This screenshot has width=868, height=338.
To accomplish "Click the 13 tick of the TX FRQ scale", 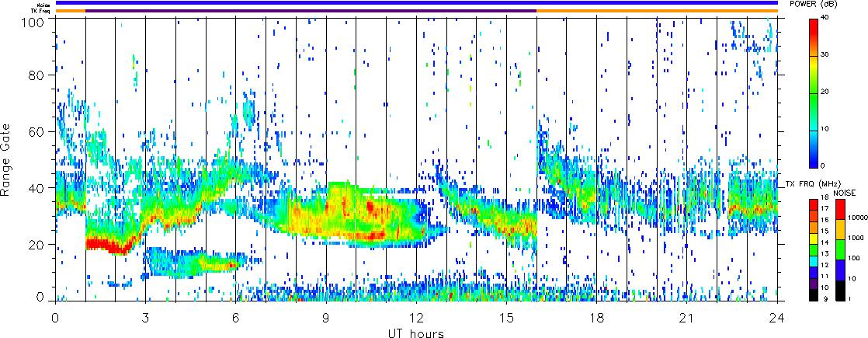I will [x=823, y=253].
